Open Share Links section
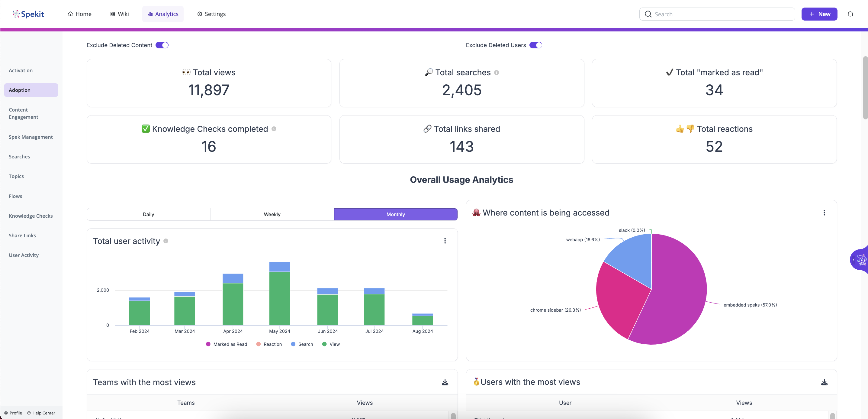 click(31, 235)
